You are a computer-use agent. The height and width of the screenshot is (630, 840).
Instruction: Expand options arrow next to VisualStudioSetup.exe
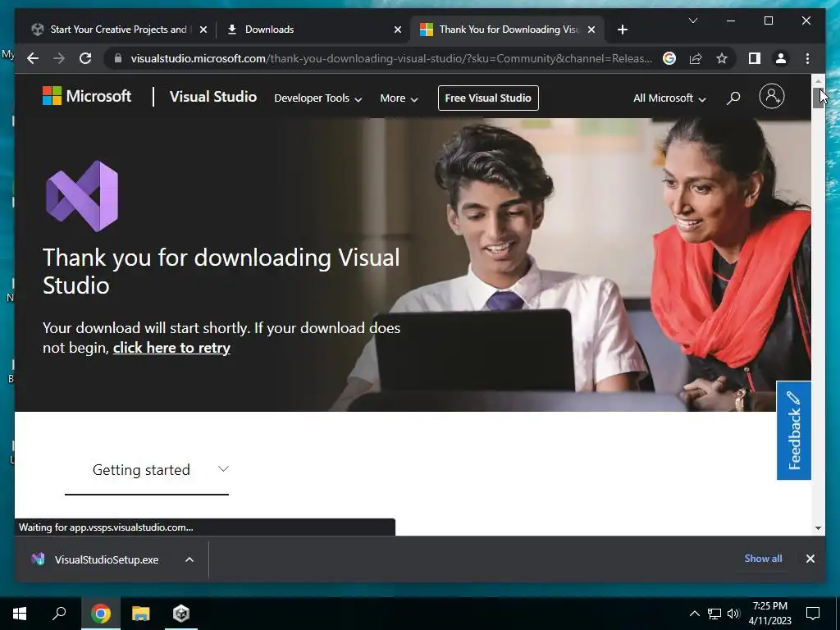coord(189,559)
